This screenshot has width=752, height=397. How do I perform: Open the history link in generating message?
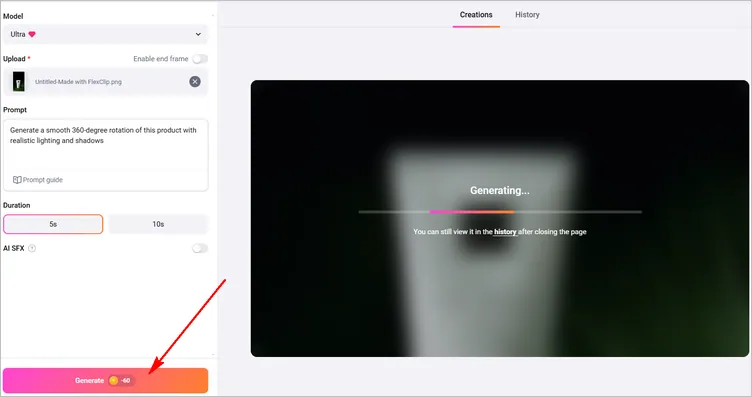click(x=505, y=232)
